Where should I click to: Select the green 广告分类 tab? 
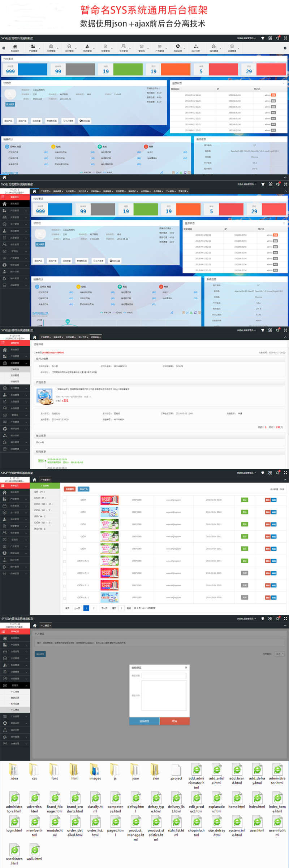(x=45, y=486)
